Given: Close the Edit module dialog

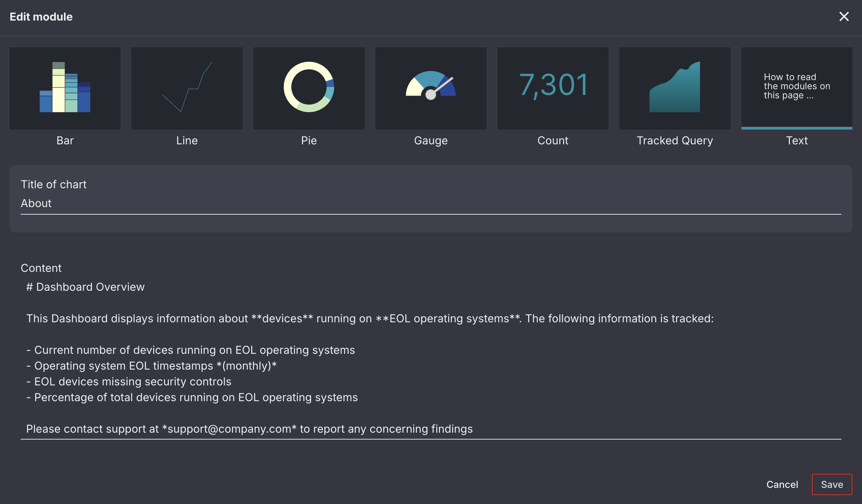Looking at the screenshot, I should 844,16.
